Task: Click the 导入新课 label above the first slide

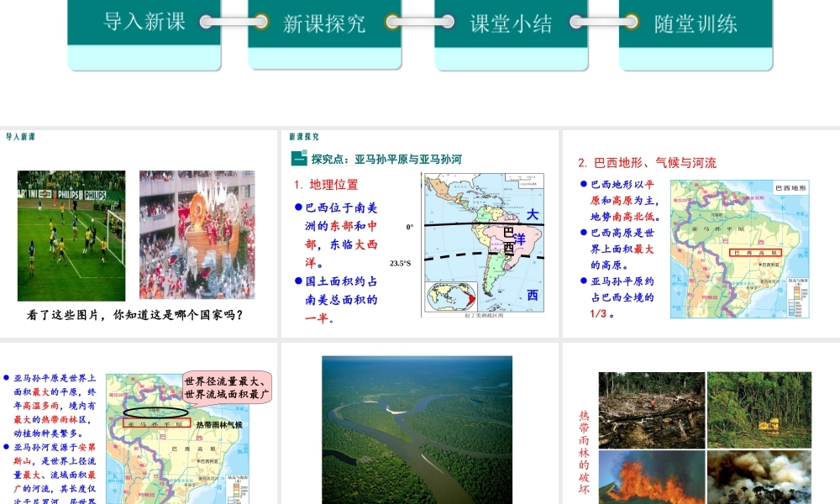Action: [20, 137]
